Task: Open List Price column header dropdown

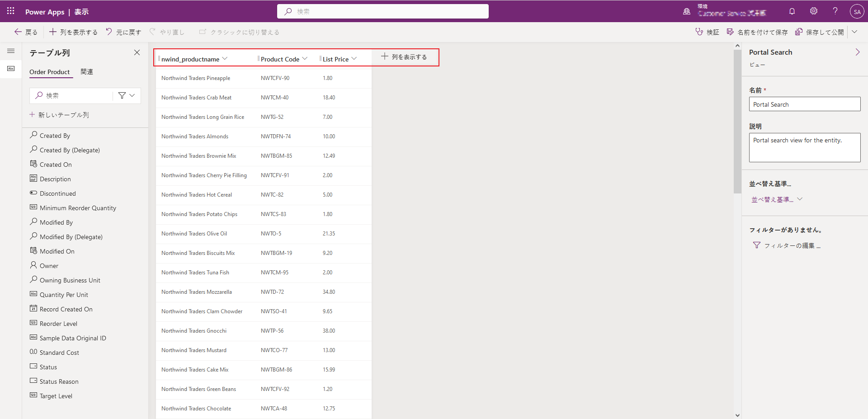Action: [x=354, y=59]
